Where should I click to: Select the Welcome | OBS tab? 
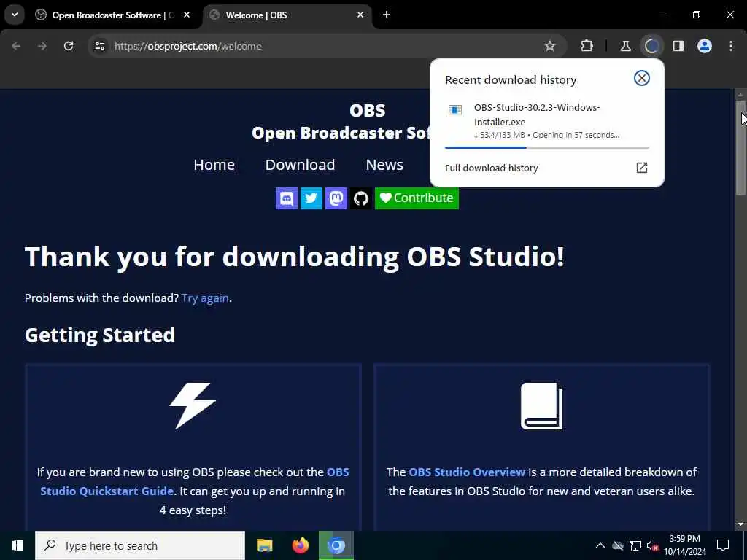[x=287, y=15]
